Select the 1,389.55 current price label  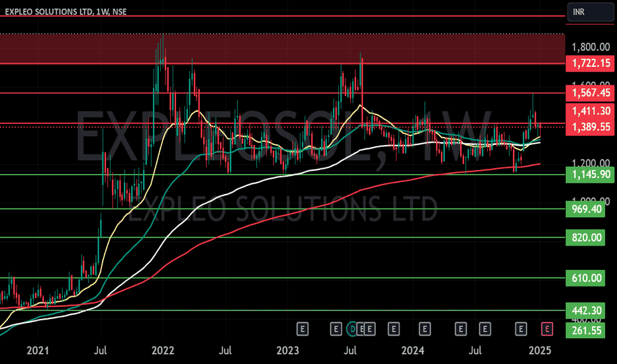590,127
